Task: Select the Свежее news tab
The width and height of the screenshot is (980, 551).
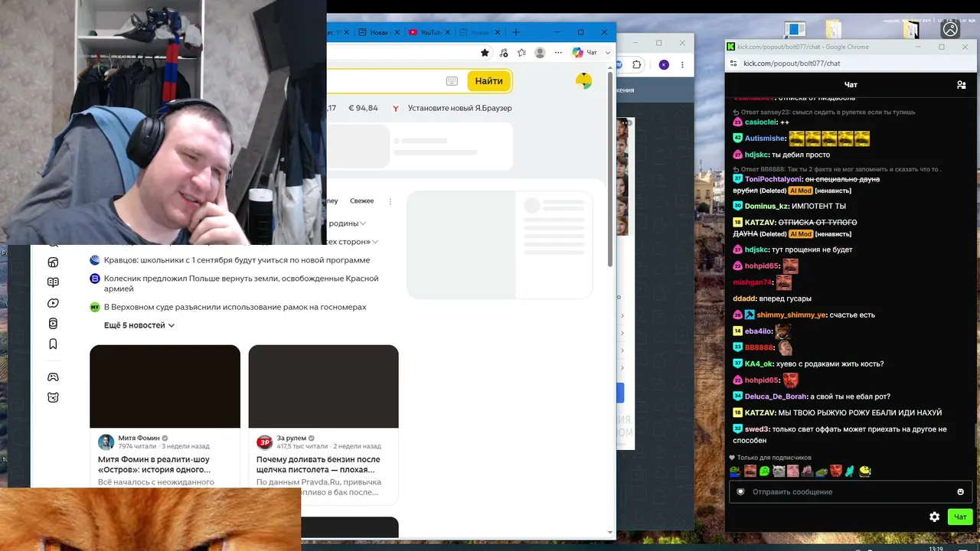Action: 361,201
